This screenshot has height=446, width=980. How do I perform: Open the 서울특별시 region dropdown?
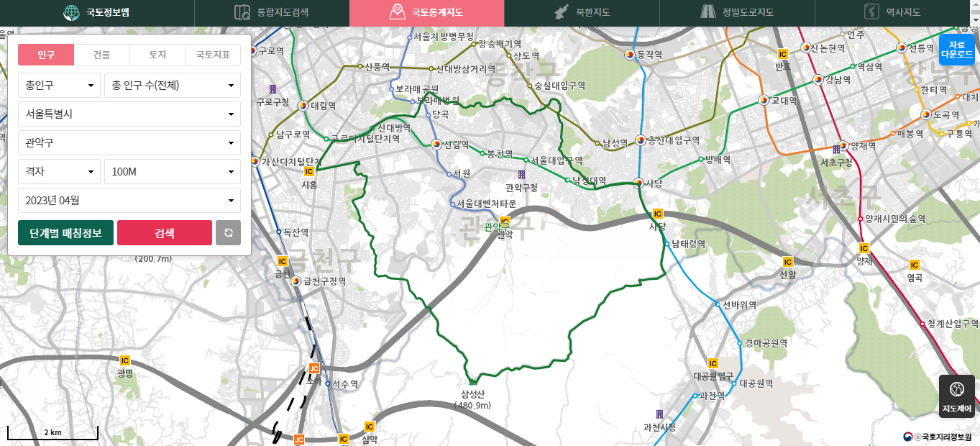[129, 114]
